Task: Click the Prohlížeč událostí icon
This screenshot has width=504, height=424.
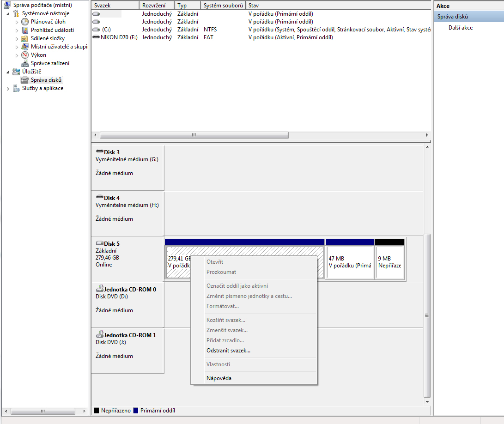Action: point(25,30)
